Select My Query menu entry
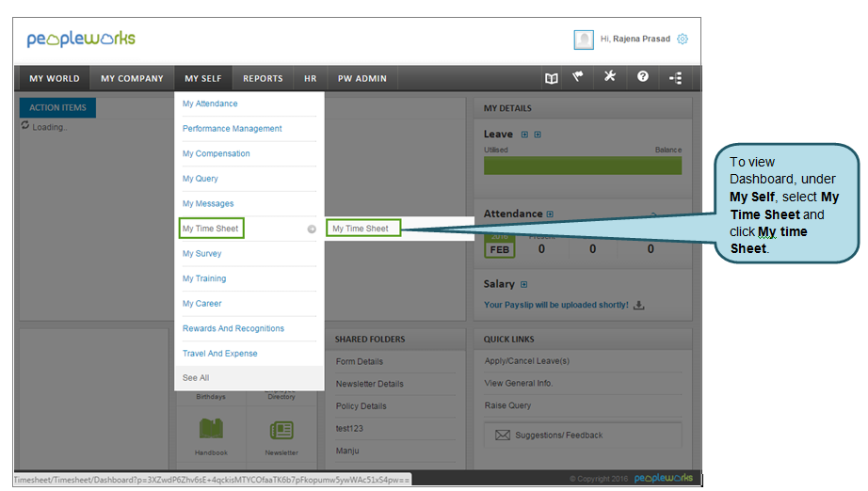 click(x=200, y=179)
